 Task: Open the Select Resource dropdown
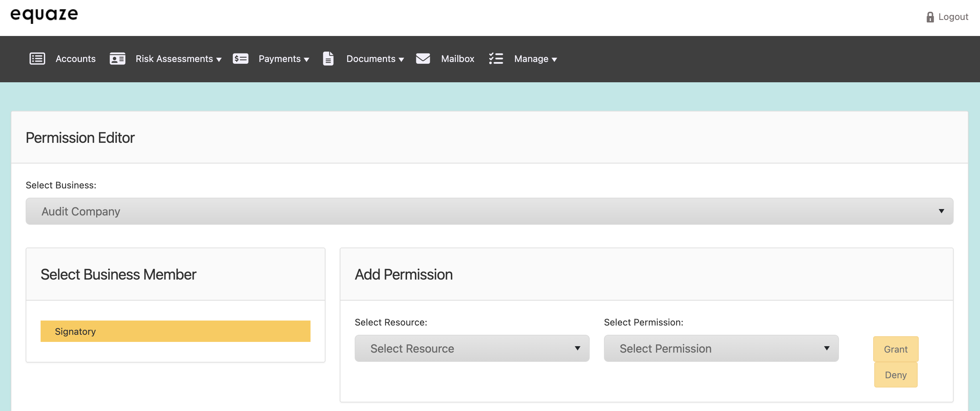(x=472, y=348)
